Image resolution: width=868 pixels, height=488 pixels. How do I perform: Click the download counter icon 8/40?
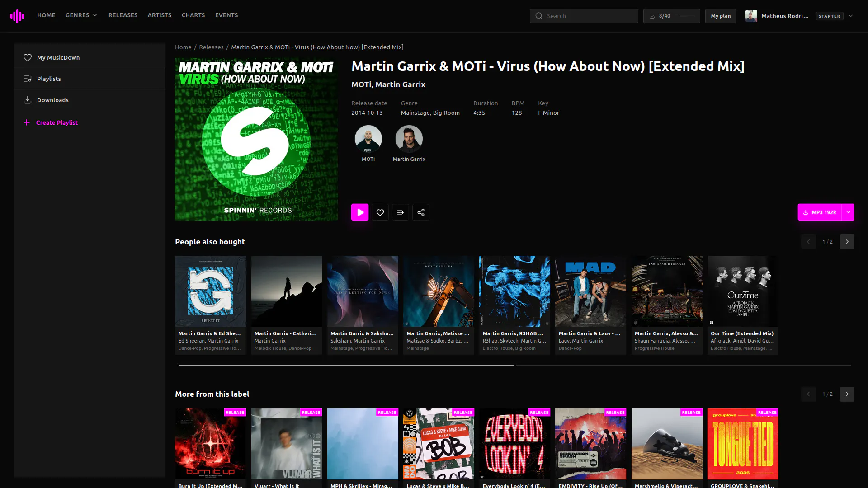pos(652,16)
